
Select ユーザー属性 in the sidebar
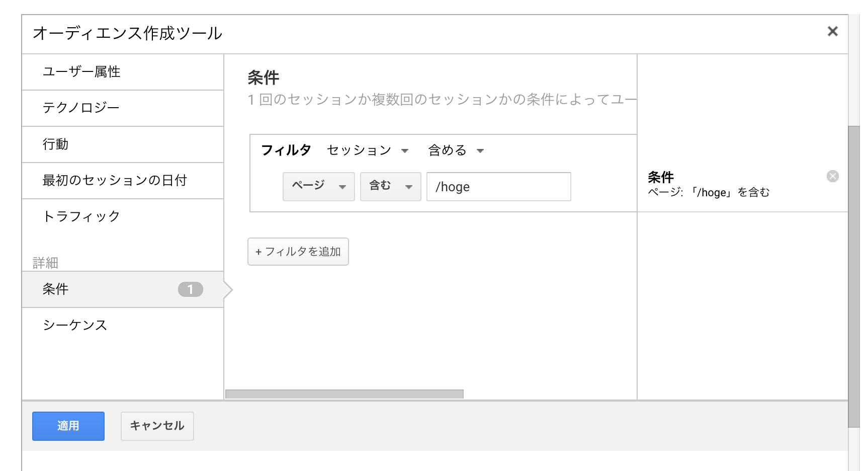(x=81, y=72)
